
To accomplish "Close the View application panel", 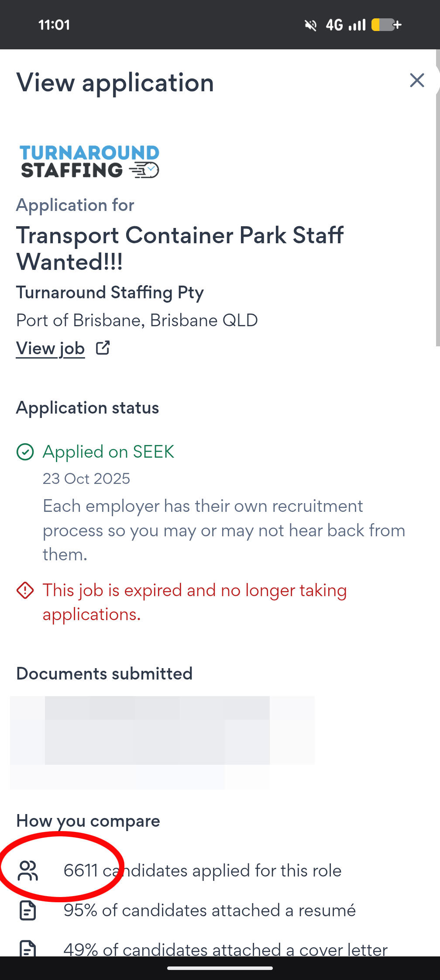I will [417, 80].
